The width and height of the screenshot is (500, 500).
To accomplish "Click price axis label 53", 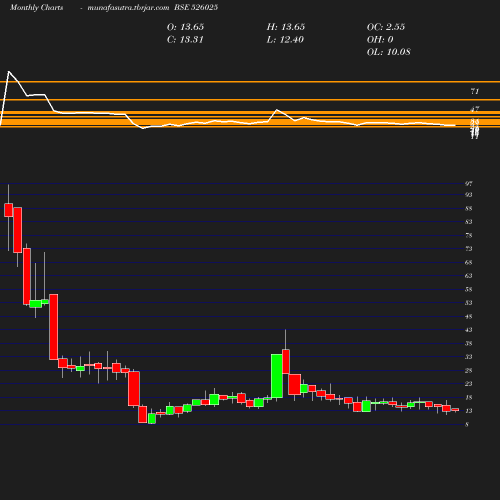I will click(x=469, y=303).
